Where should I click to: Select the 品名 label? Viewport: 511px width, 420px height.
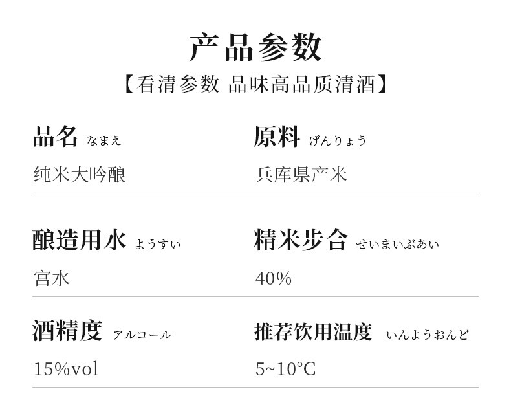pyautogui.click(x=56, y=137)
